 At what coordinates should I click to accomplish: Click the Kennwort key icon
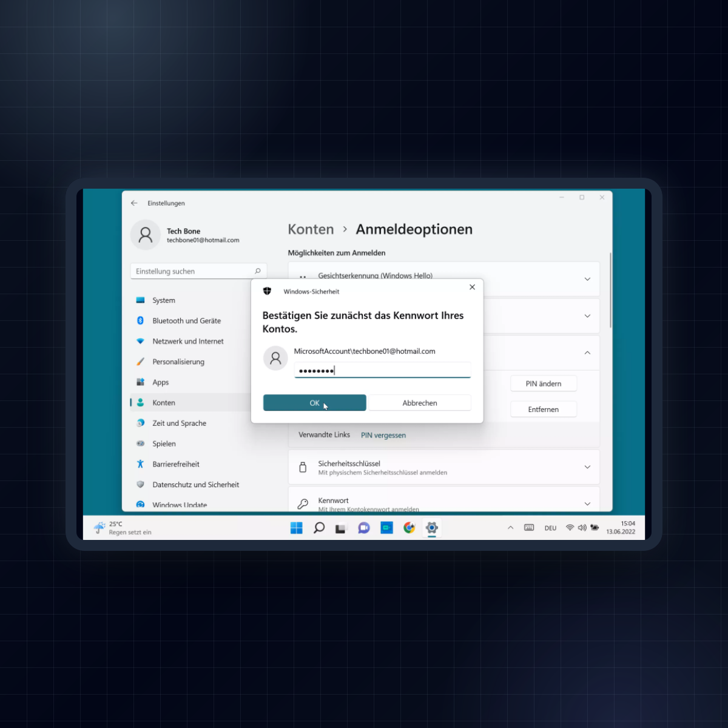303,504
